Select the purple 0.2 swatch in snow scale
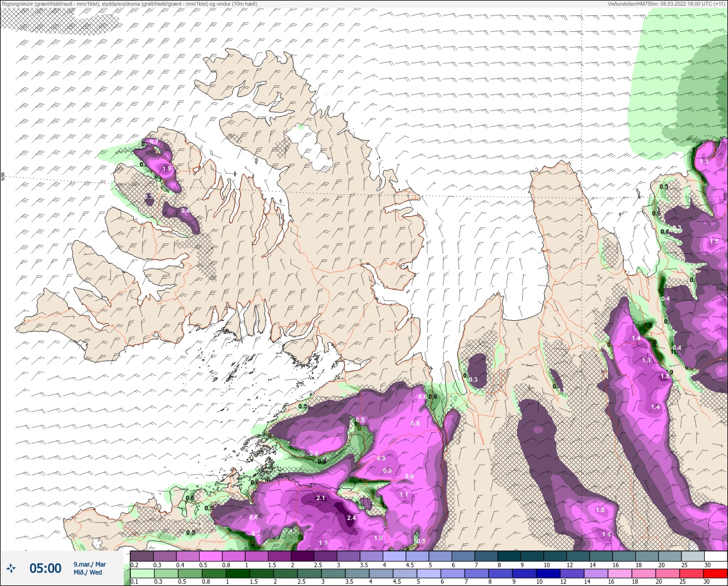Image resolution: width=728 pixels, height=586 pixels. pyautogui.click(x=142, y=556)
